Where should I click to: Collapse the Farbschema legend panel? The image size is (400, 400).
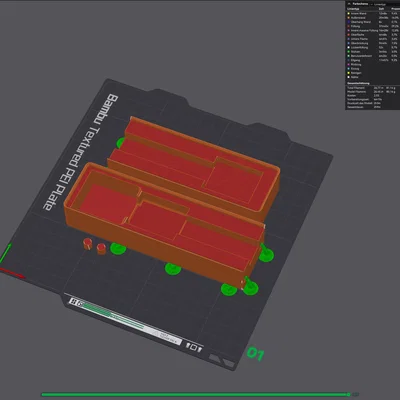pos(349,4)
